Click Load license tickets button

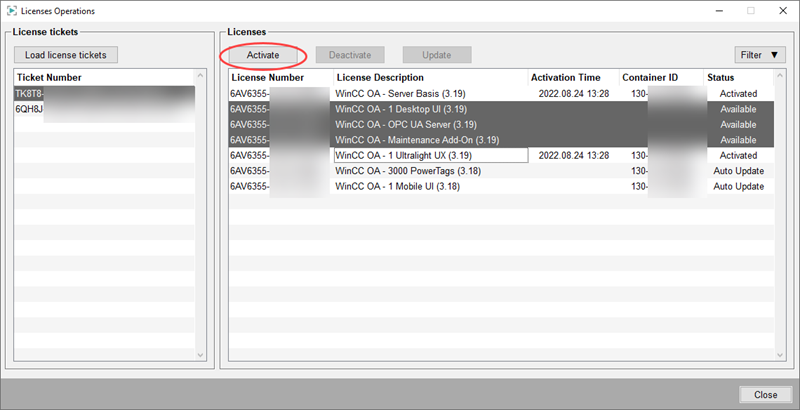pyautogui.click(x=66, y=55)
